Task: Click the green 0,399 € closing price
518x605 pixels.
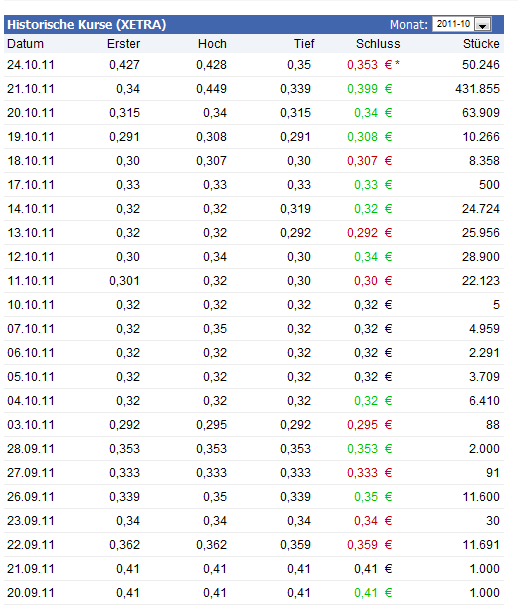Action: (370, 89)
